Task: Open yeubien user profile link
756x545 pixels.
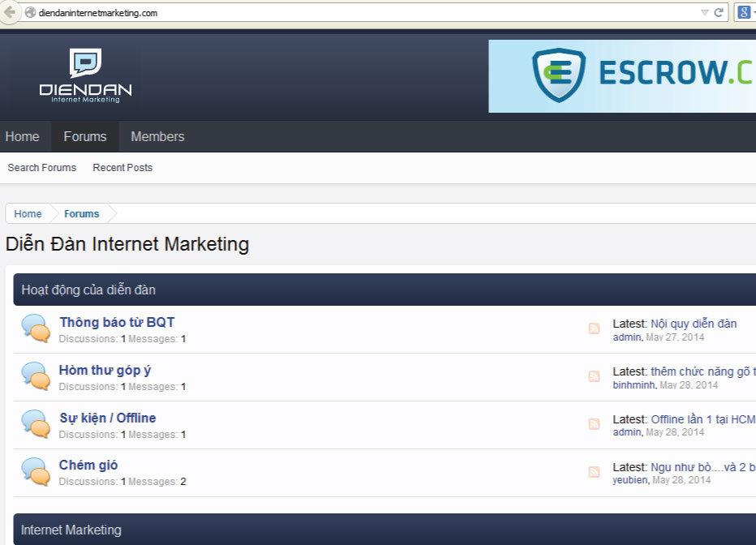Action: coord(630,480)
